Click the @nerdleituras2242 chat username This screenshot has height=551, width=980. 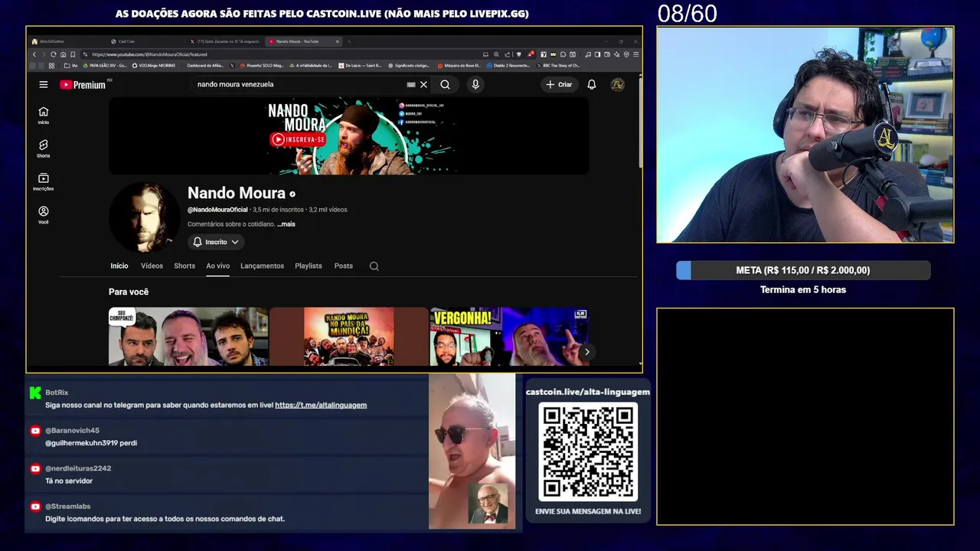click(78, 468)
